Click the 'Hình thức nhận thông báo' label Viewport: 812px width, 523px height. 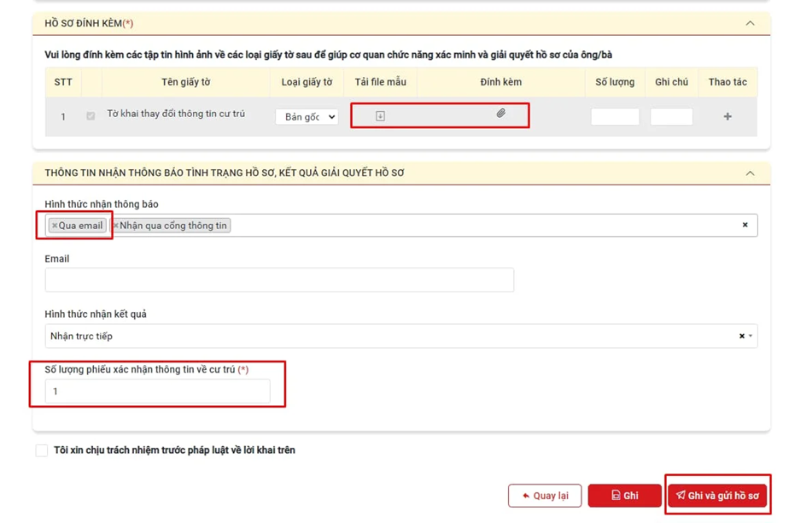coord(102,204)
